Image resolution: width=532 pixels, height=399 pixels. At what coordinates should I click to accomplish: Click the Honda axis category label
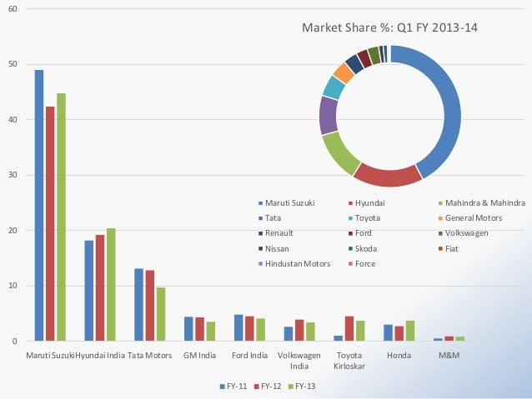pyautogui.click(x=399, y=356)
